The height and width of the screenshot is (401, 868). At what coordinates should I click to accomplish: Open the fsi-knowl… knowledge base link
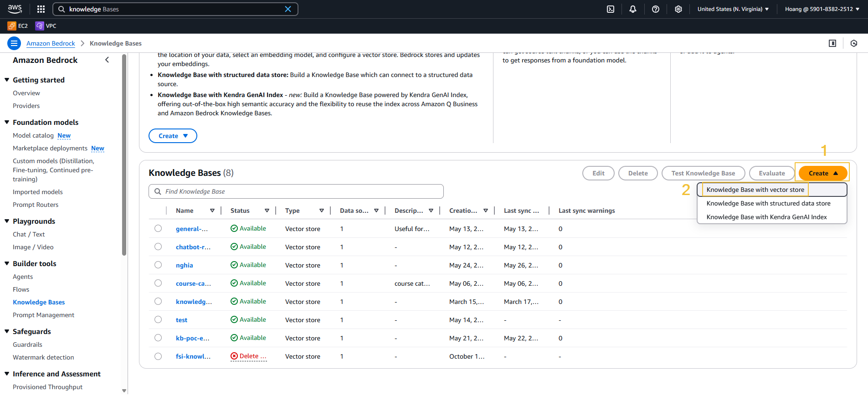click(x=193, y=356)
